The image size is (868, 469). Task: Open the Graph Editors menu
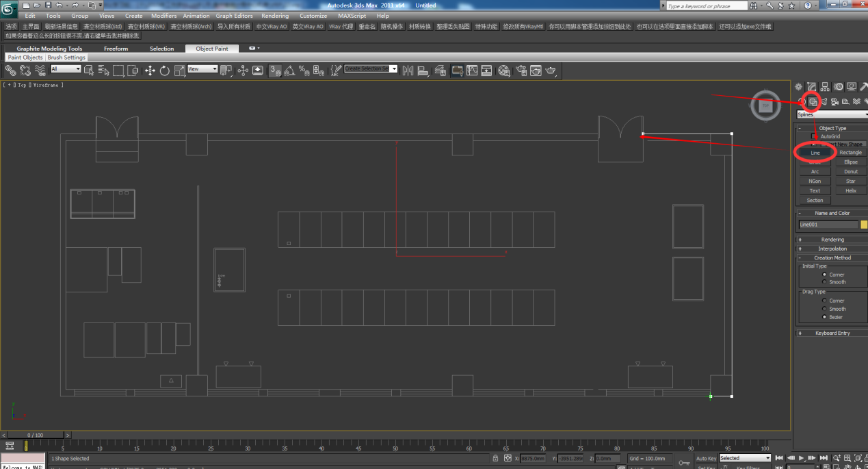(235, 16)
